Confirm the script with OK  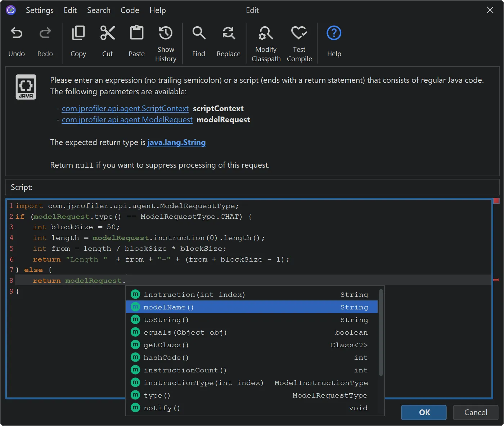click(x=424, y=412)
